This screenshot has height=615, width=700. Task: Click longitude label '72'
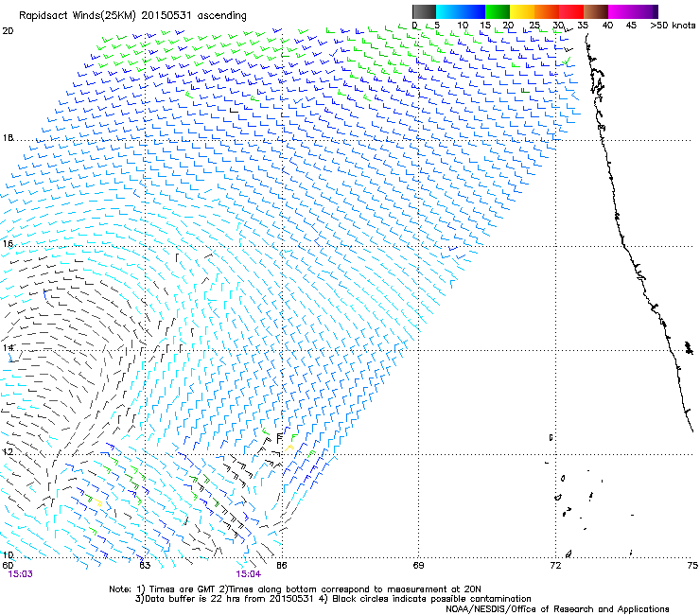coord(555,566)
